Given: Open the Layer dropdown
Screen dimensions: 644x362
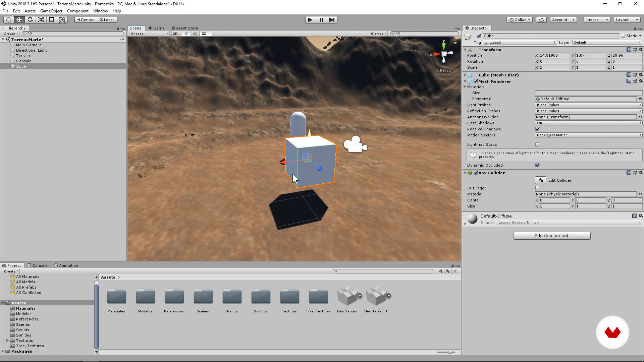Looking at the screenshot, I should click(607, 43).
